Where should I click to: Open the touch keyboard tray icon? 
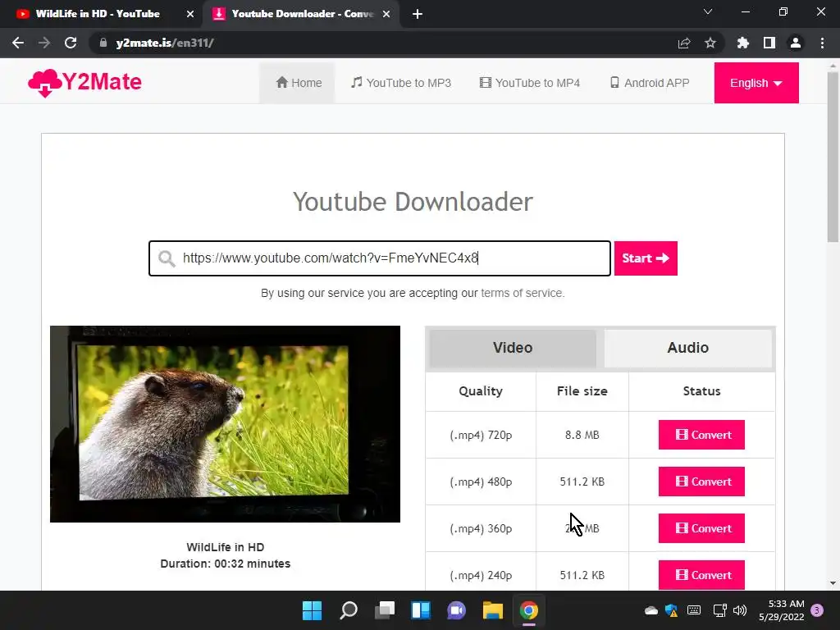tap(694, 610)
